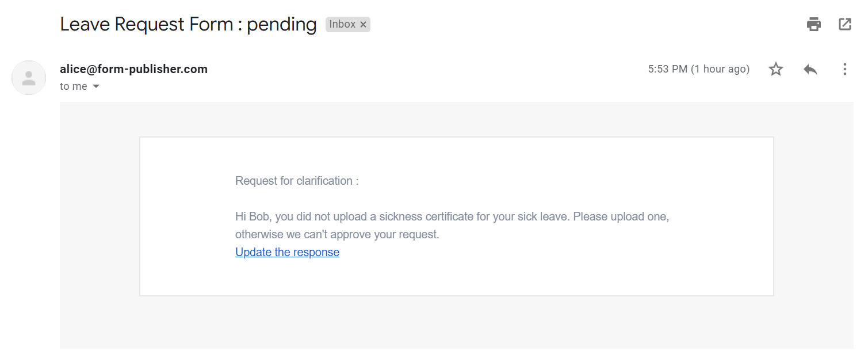Viewport: 868px width, 358px height.
Task: Click the subject "Leave Request Form : pending"
Action: [x=188, y=24]
